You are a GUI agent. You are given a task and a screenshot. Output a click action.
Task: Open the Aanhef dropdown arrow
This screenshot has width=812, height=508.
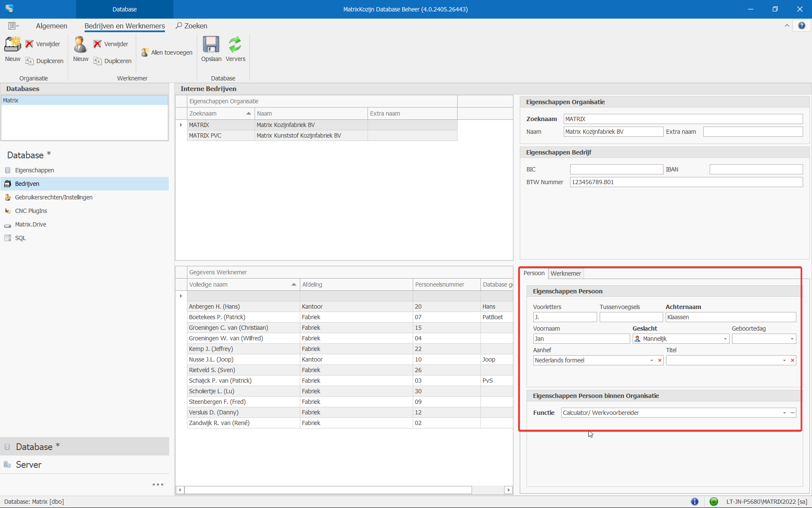tap(651, 360)
